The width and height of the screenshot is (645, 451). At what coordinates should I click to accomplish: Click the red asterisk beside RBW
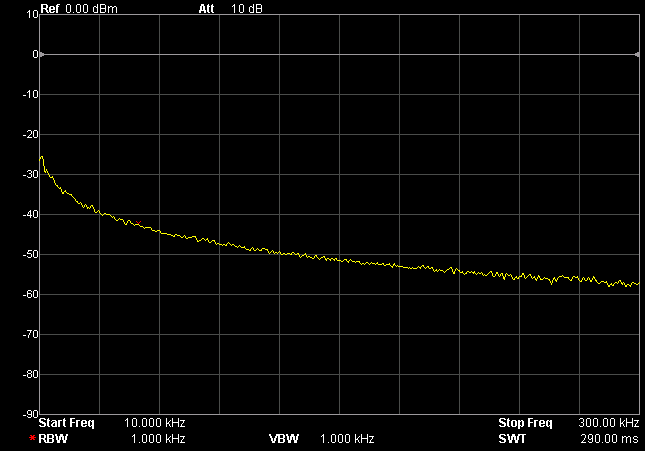(32, 438)
